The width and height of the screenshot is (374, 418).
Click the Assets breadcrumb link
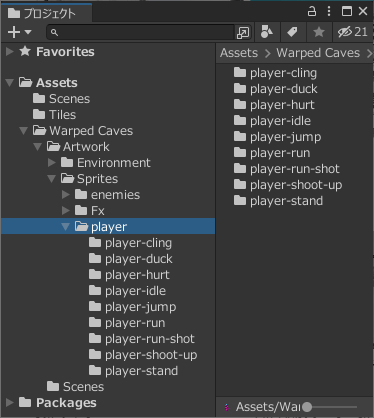coord(239,53)
